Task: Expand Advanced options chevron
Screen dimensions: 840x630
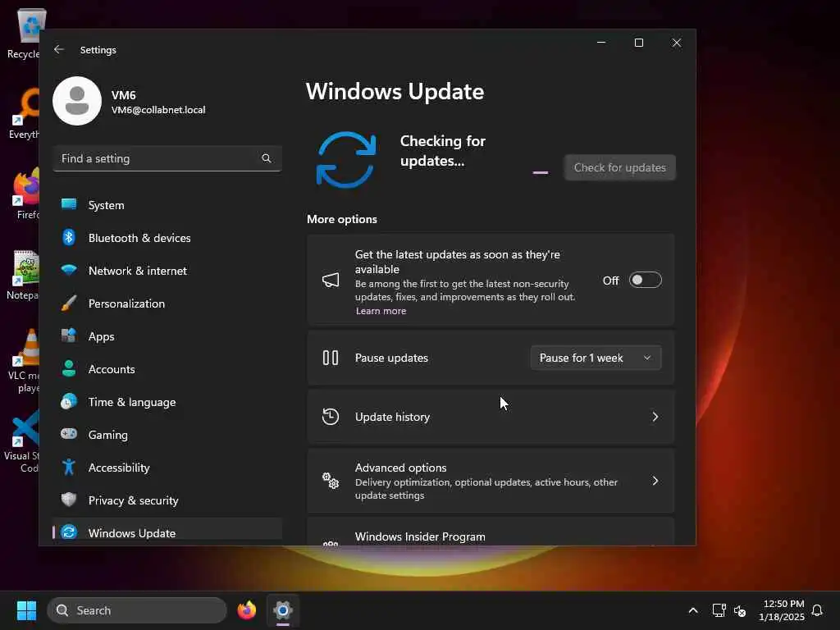Action: 655,481
